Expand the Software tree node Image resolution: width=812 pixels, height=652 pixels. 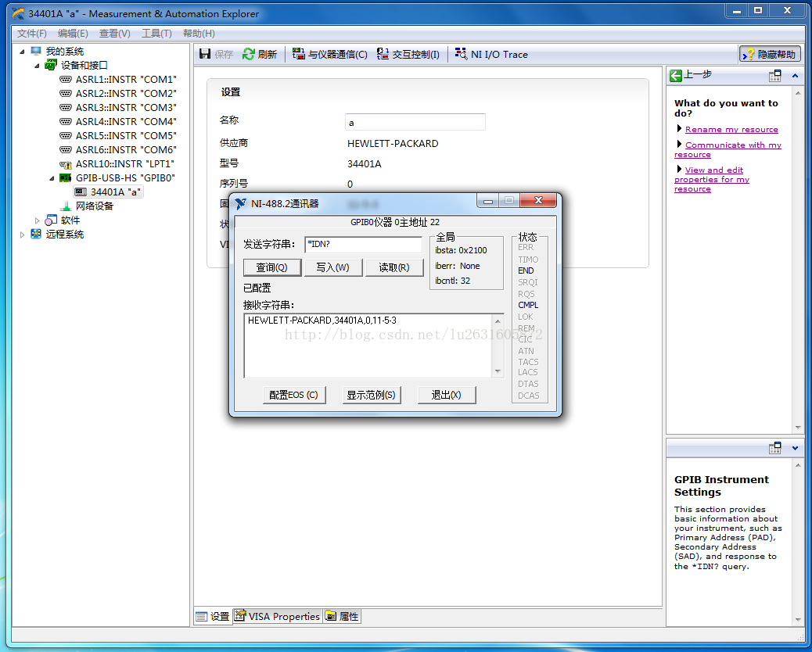[37, 220]
